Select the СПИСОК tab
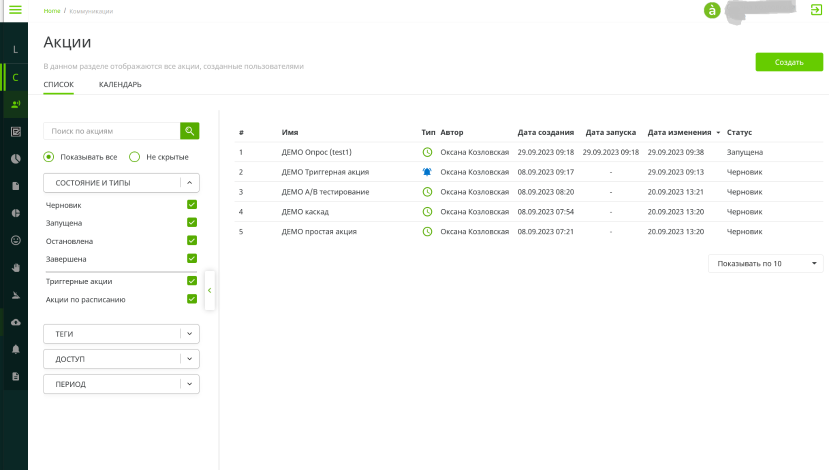This screenshot has width=829, height=470. click(58, 85)
